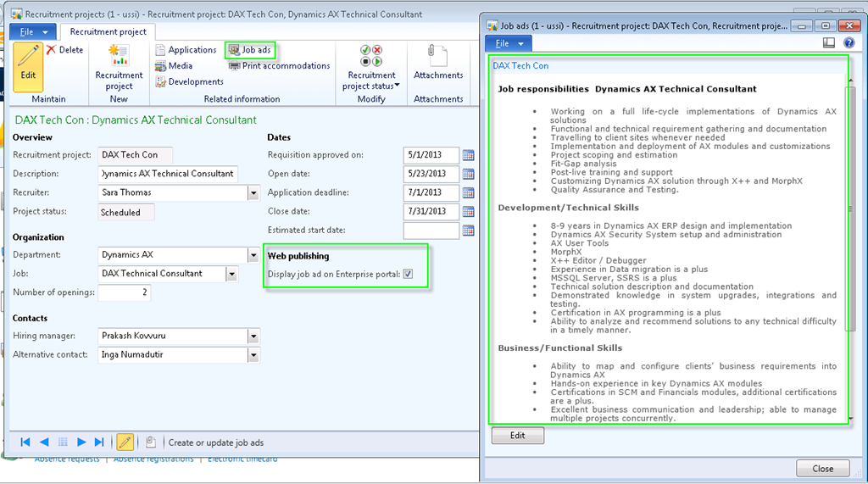Click the Edit button below the job ad
868x484 pixels.
pyautogui.click(x=517, y=436)
